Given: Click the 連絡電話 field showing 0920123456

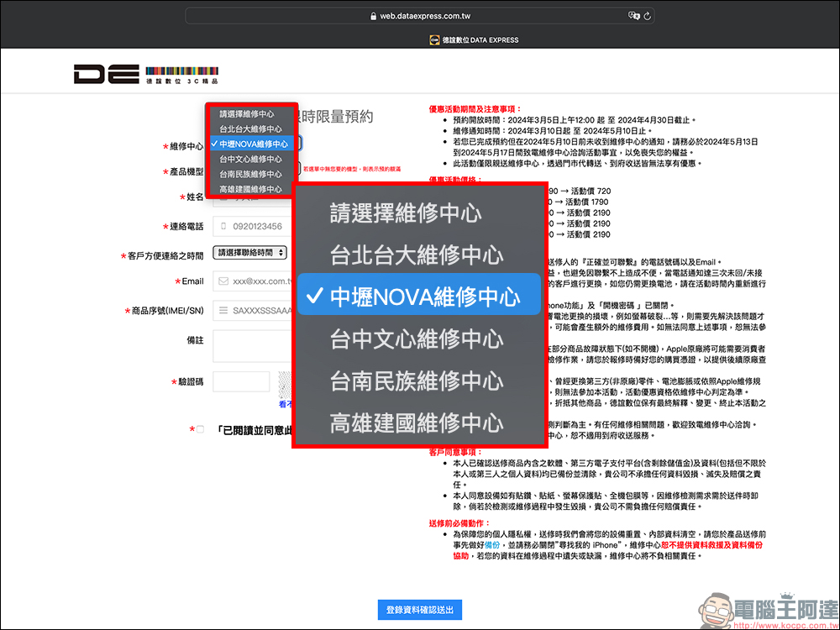Looking at the screenshot, I should 252,226.
